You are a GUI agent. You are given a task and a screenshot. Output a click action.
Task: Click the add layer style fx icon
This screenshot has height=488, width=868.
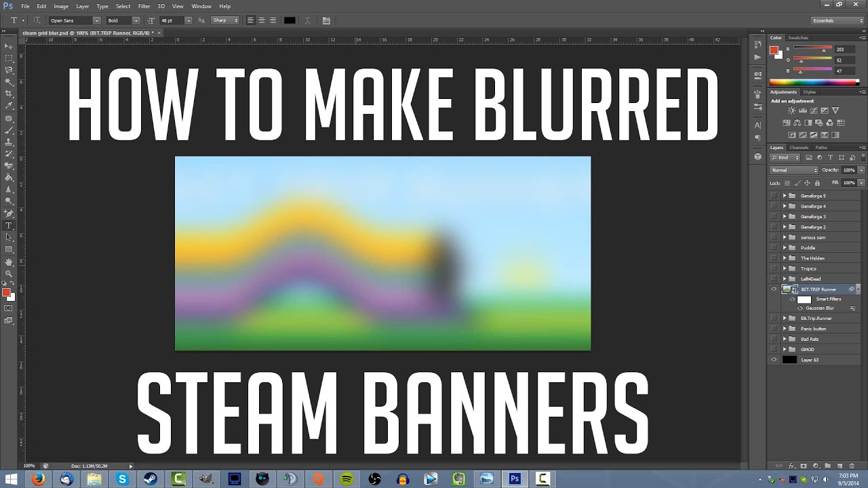791,466
